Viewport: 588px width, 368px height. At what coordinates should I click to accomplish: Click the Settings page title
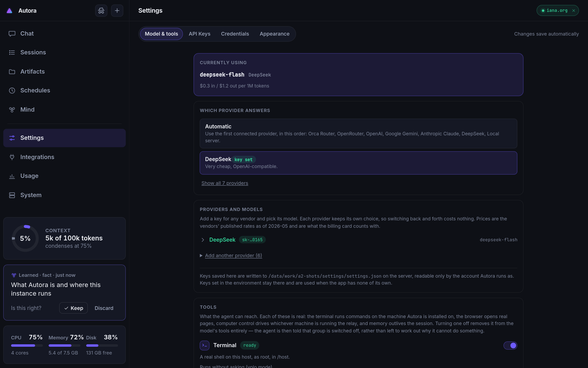(x=150, y=10)
